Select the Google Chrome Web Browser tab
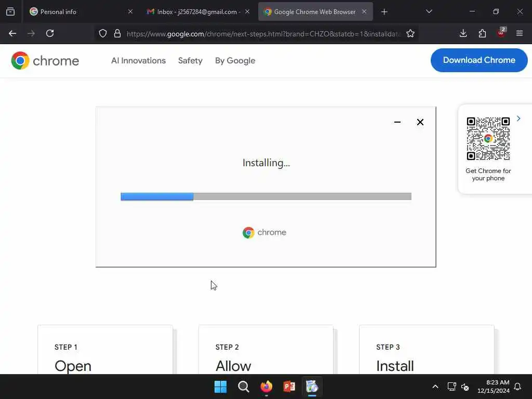The width and height of the screenshot is (532, 399). point(315,11)
